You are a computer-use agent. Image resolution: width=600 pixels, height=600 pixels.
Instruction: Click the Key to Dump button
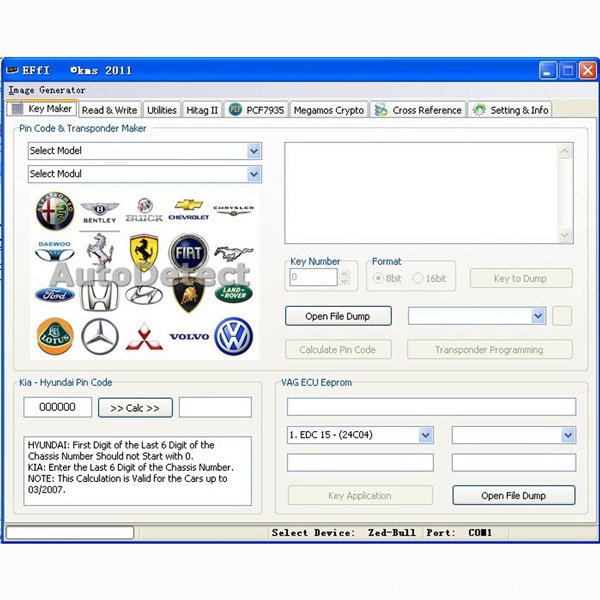[x=520, y=278]
